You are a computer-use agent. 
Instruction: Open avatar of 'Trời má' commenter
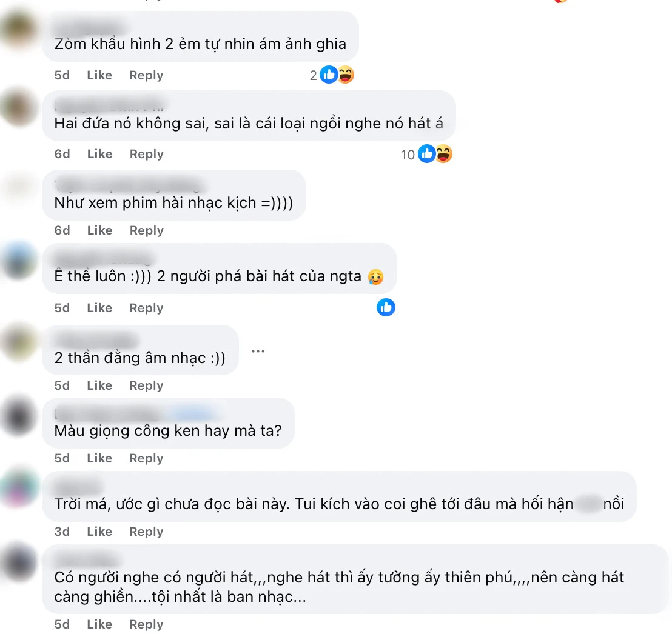click(x=19, y=489)
